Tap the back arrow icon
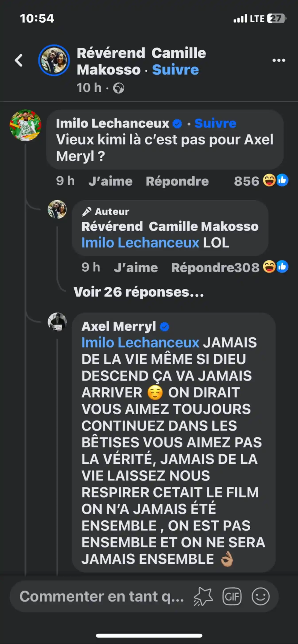 19,60
